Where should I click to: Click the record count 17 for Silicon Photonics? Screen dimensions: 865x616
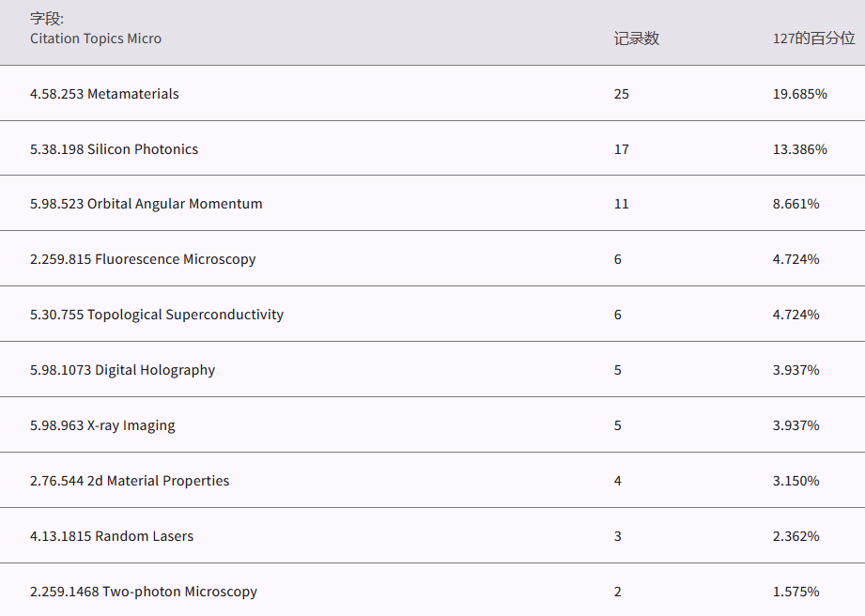(621, 149)
